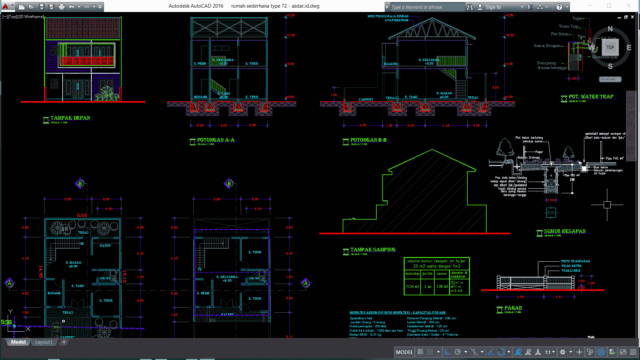The height and width of the screenshot is (360, 640).
Task: Expand Snap mode settings dropdown arrow
Action: coord(438,352)
